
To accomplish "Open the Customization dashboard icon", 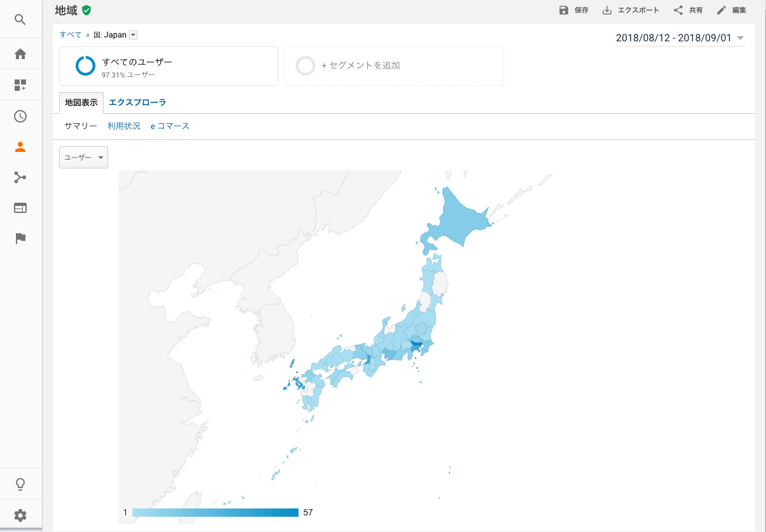I will click(20, 85).
